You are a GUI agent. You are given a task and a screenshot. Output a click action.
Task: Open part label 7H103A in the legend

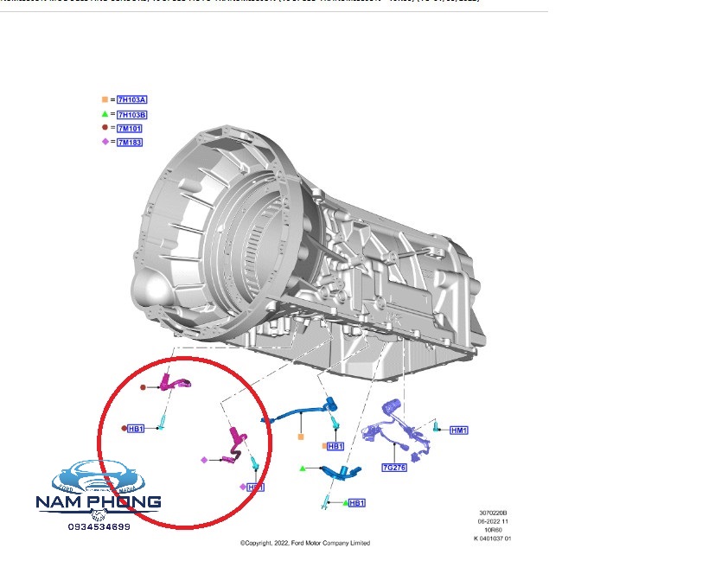[132, 99]
